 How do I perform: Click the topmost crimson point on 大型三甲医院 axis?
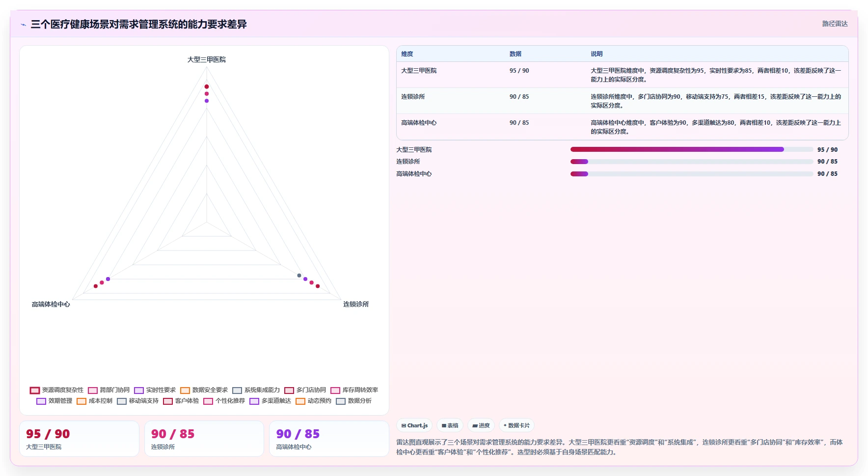207,86
